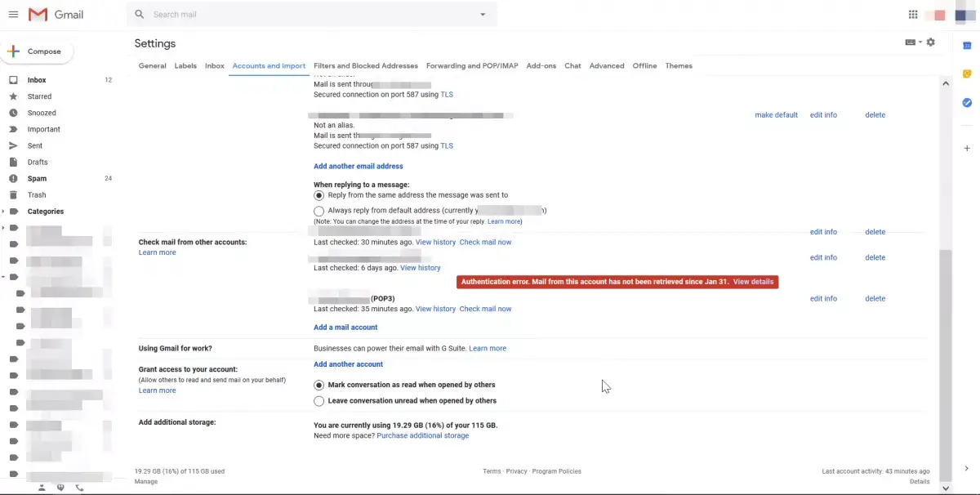
Task: Click the Compose button
Action: point(37,51)
